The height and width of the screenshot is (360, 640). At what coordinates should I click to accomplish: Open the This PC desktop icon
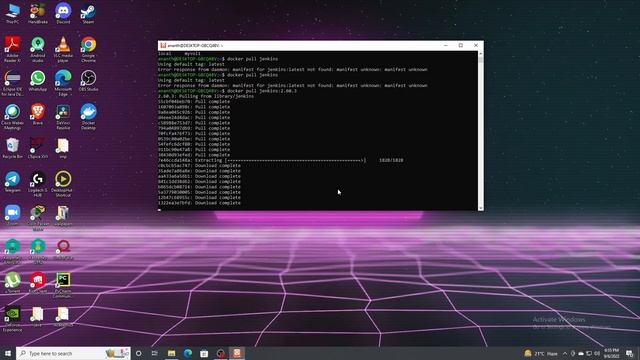click(x=13, y=13)
